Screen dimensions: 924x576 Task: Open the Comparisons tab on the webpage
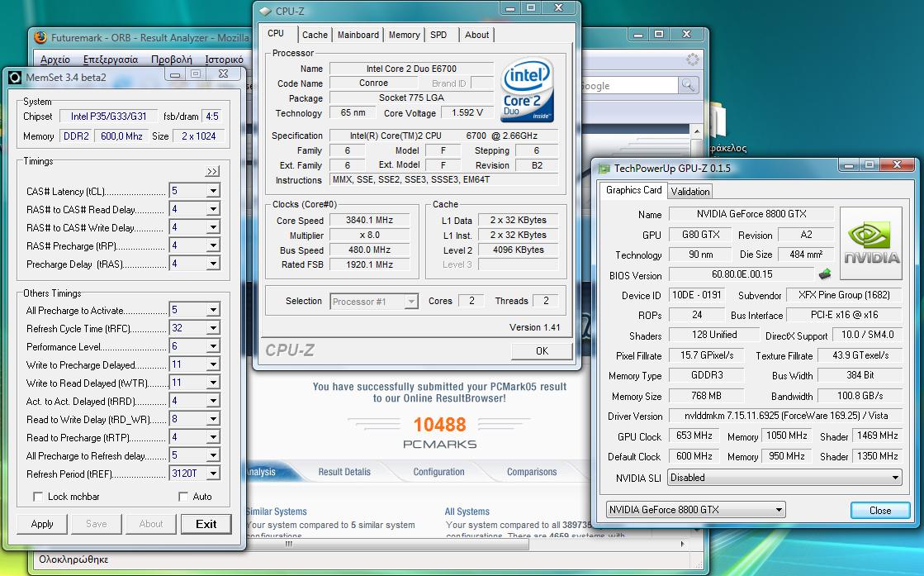[x=532, y=472]
